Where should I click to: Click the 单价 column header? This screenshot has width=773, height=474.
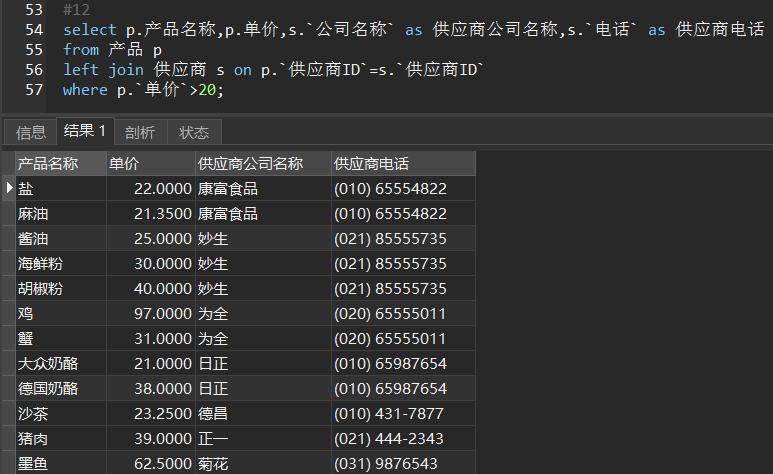coord(149,164)
